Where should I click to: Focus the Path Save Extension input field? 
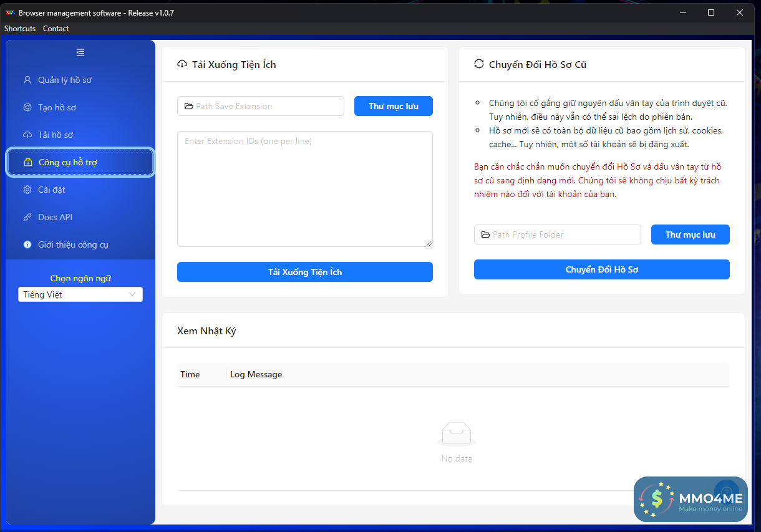tap(261, 106)
